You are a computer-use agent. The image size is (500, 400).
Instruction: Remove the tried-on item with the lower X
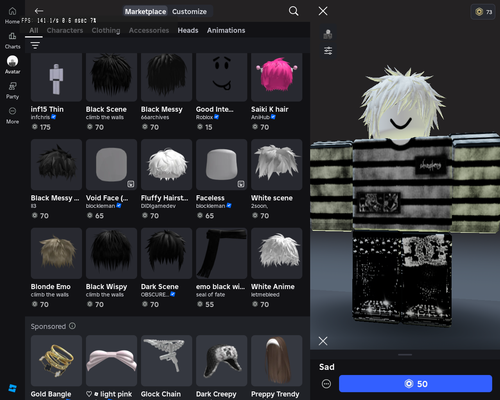[x=323, y=341]
